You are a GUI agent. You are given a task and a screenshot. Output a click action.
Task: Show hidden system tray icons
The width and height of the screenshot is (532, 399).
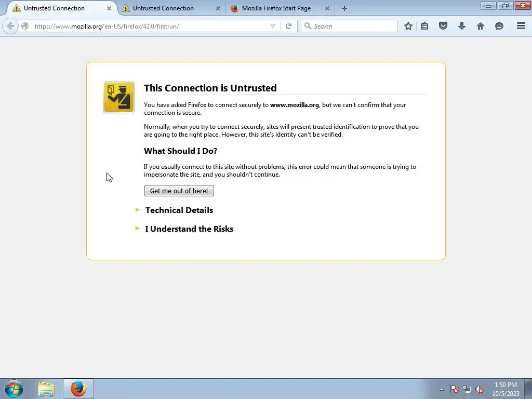pyautogui.click(x=442, y=389)
